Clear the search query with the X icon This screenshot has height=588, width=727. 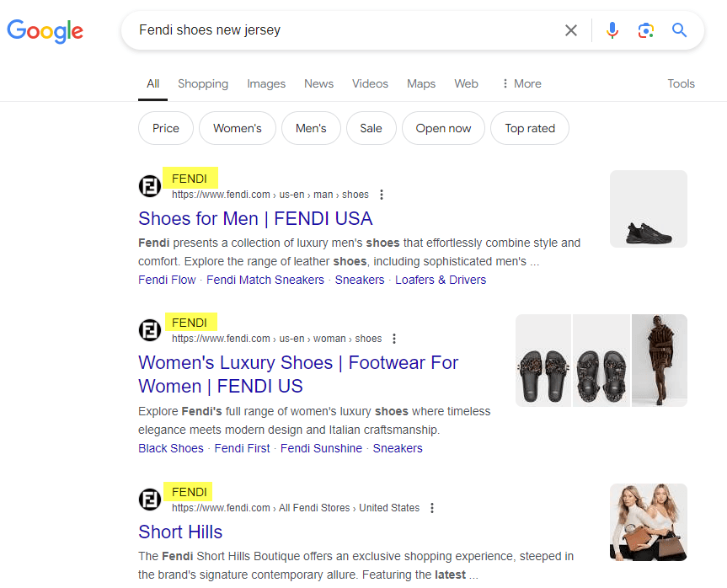570,29
